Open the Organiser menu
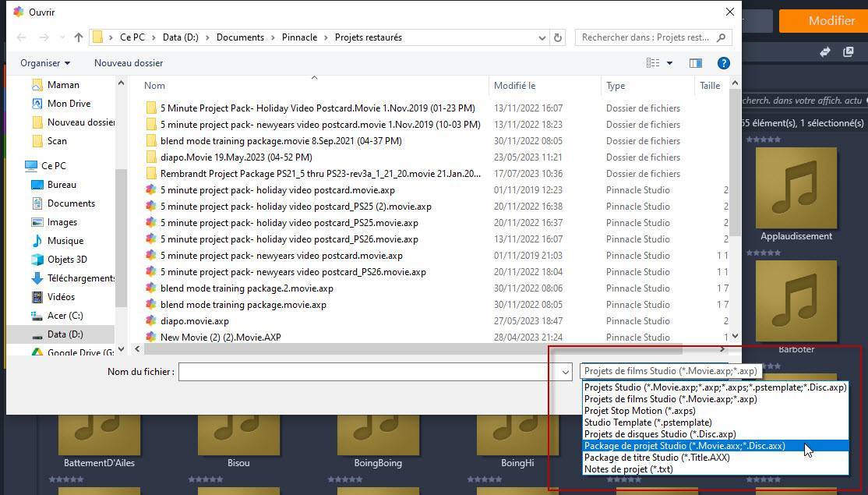The height and width of the screenshot is (495, 868). pyautogui.click(x=45, y=63)
